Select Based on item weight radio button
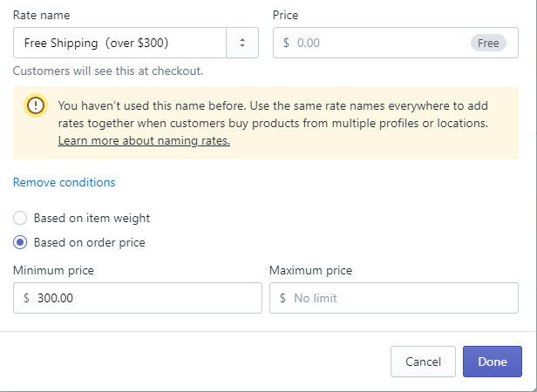 pyautogui.click(x=20, y=218)
